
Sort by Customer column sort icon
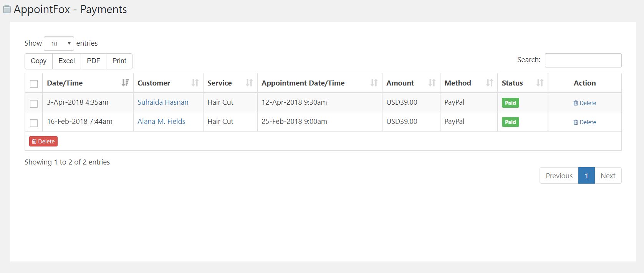[x=195, y=82]
